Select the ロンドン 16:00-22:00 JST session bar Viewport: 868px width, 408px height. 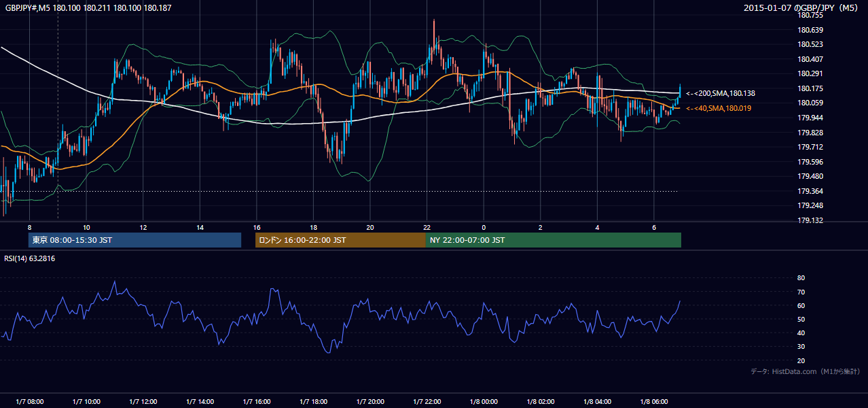340,240
